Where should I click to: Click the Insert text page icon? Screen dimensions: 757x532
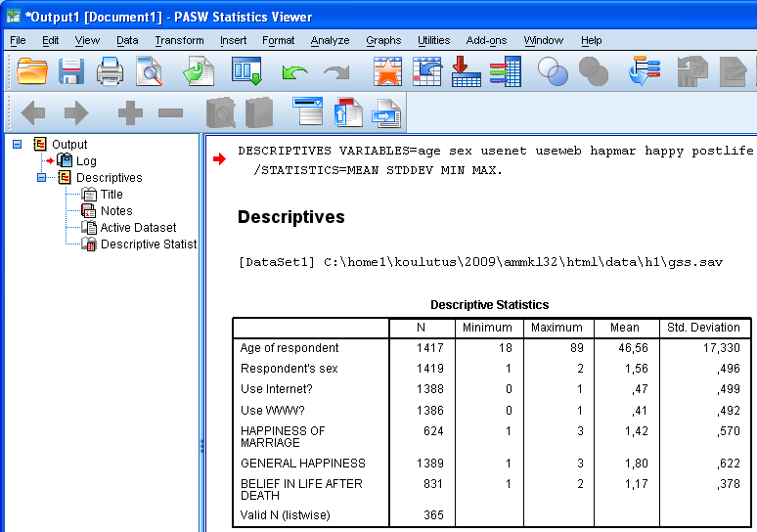[386, 113]
